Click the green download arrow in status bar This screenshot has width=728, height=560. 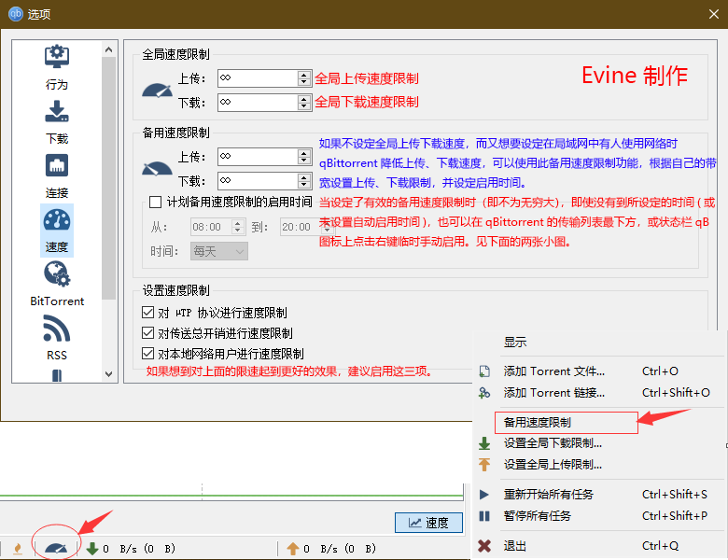click(x=91, y=549)
